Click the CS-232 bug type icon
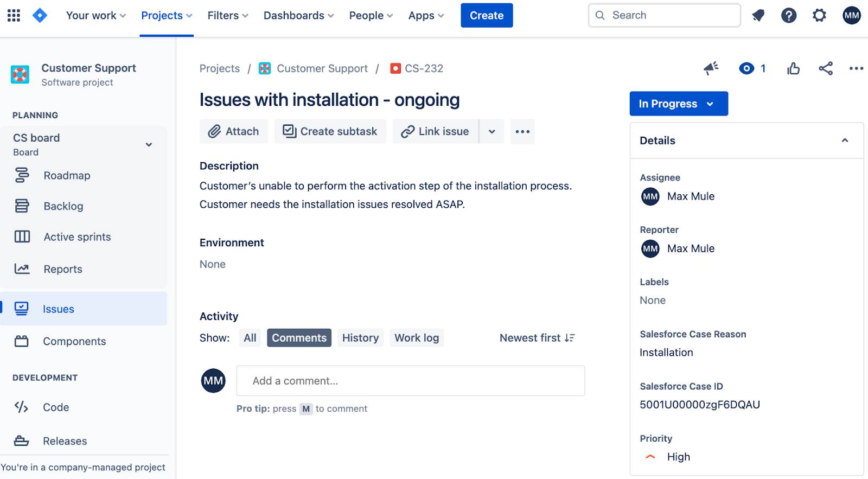 [x=395, y=68]
